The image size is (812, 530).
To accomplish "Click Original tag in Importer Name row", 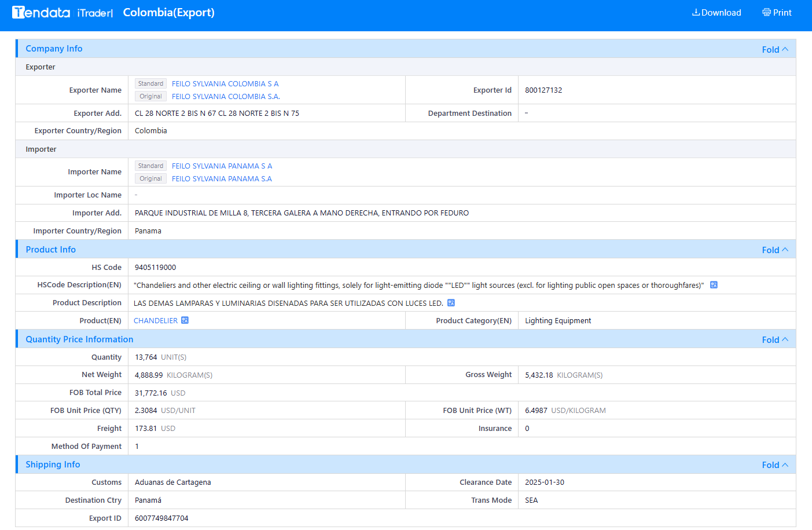I will 150,179.
